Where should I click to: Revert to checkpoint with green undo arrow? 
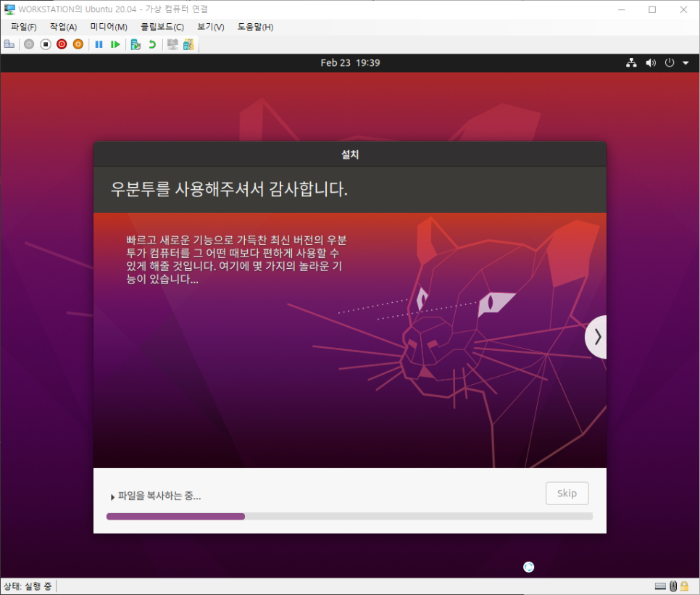coord(152,44)
